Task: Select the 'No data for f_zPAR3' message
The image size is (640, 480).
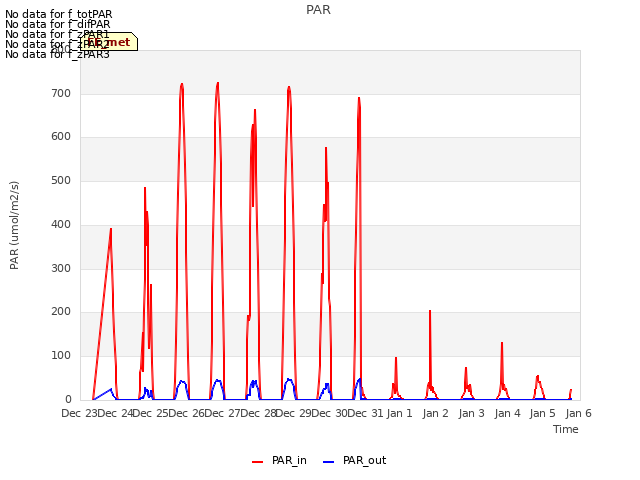Action: [x=58, y=54]
